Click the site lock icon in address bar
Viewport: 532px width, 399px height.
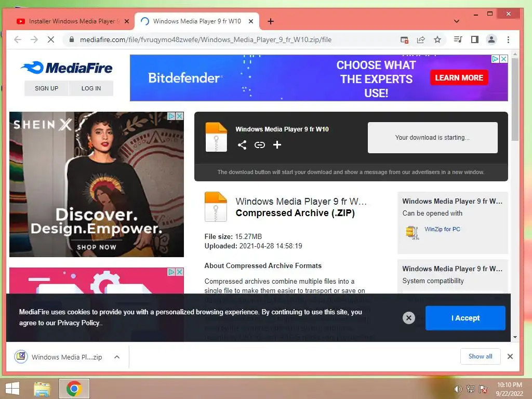tap(72, 39)
